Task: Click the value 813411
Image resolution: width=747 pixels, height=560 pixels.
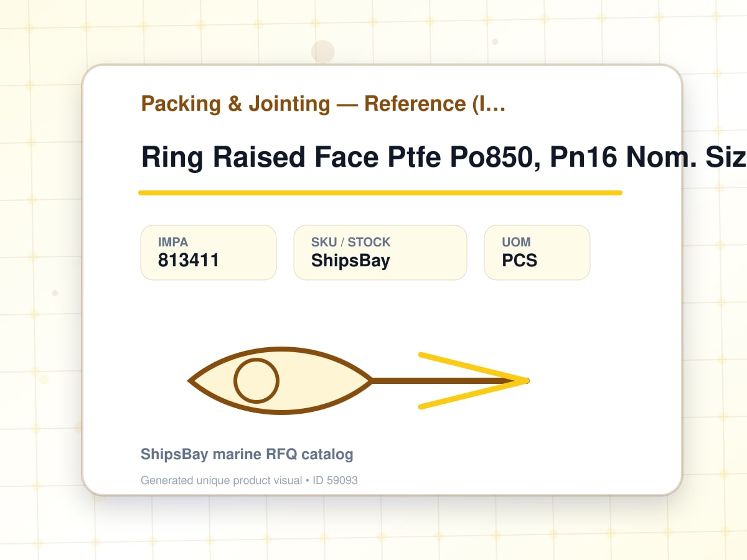Action: (189, 260)
